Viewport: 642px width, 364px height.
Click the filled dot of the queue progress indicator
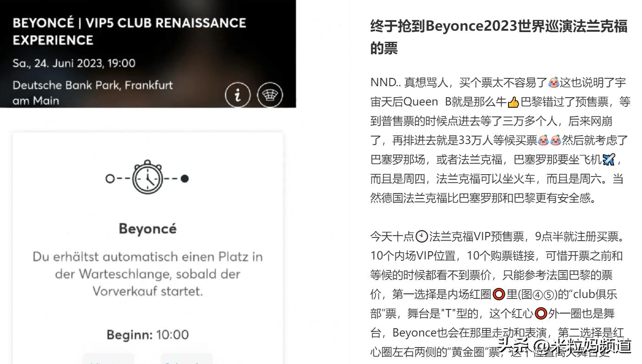click(x=184, y=178)
